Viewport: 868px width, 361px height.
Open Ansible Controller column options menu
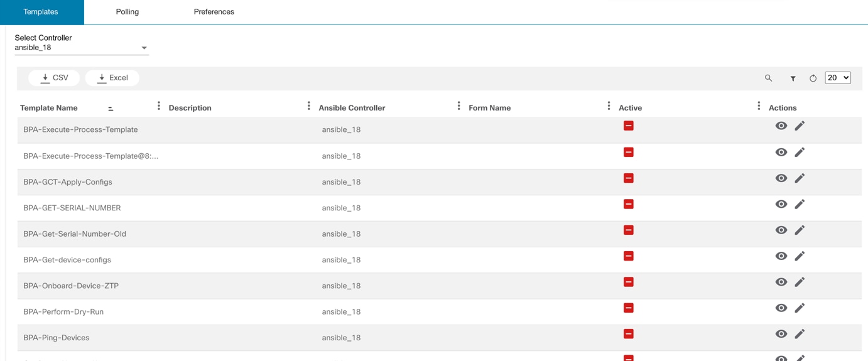[x=458, y=106]
